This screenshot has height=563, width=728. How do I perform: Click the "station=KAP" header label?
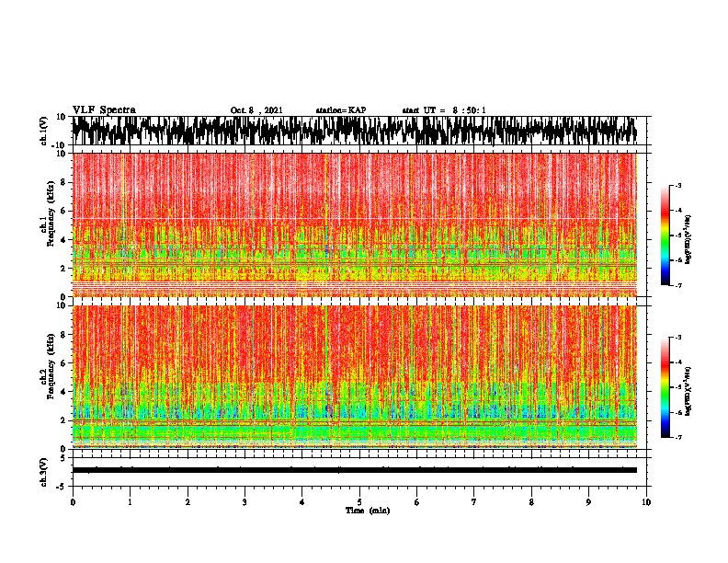[x=341, y=110]
